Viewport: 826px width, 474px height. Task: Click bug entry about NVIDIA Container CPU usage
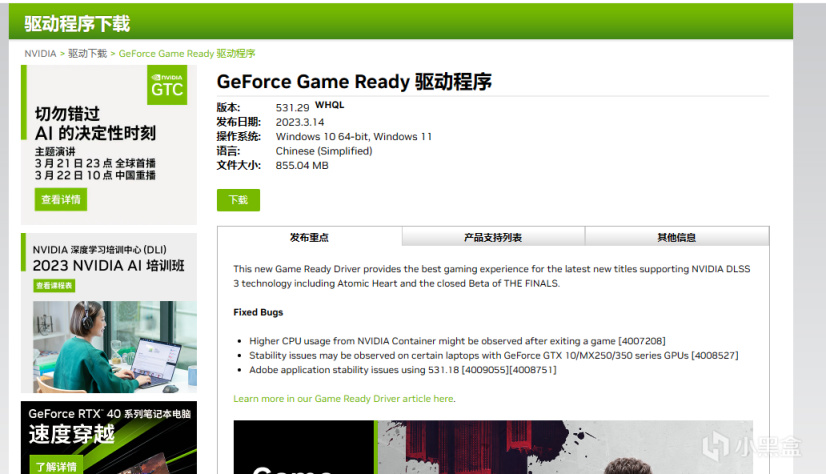pyautogui.click(x=457, y=341)
